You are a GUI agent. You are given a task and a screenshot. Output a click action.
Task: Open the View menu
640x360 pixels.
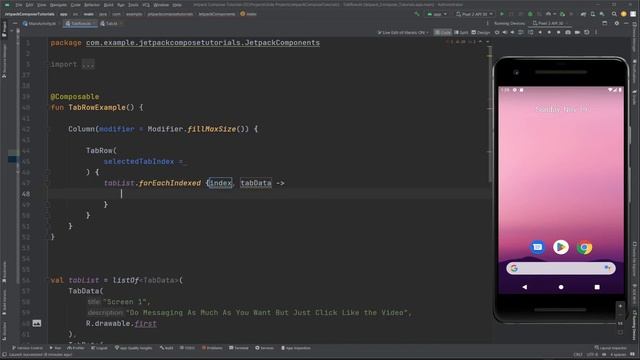(42, 5)
